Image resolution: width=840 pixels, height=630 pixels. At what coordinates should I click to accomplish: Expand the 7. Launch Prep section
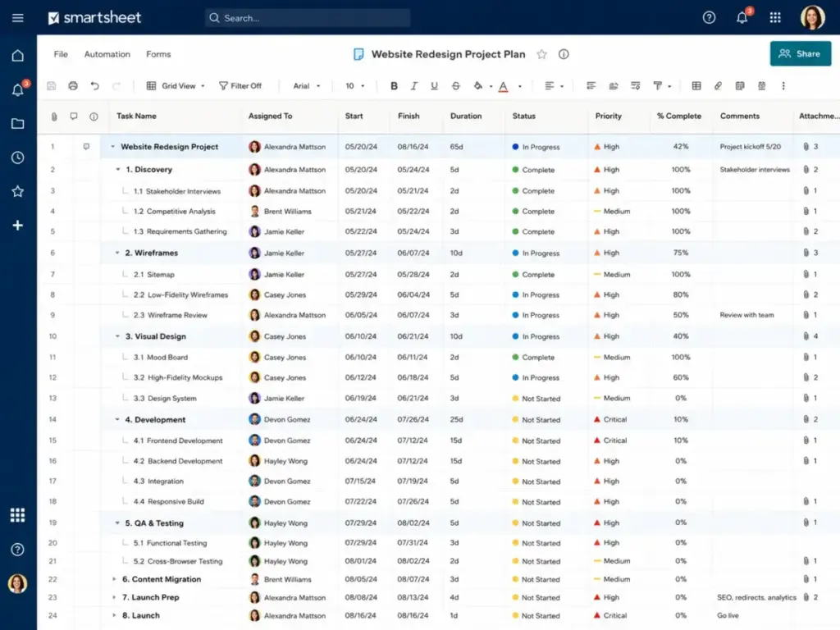pyautogui.click(x=113, y=597)
